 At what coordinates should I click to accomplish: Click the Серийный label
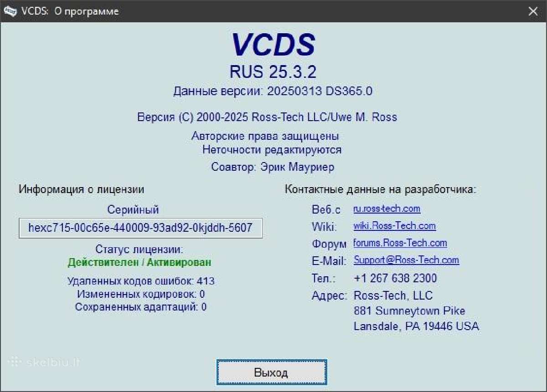pos(133,210)
